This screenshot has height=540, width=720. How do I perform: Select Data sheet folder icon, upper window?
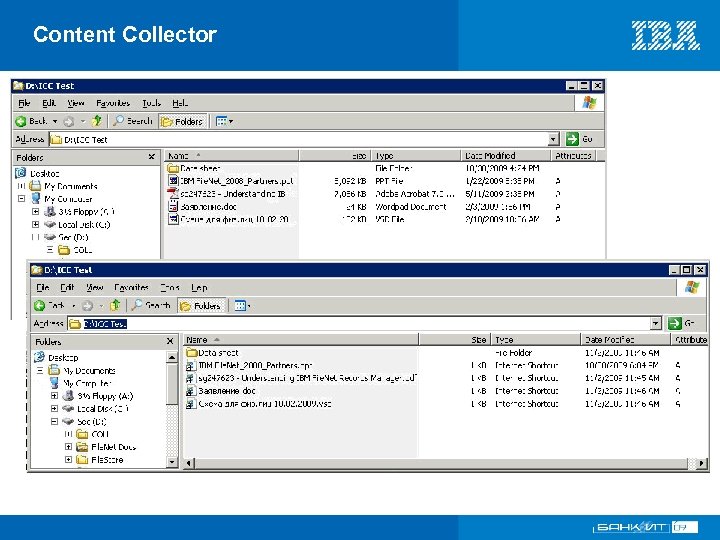173,168
